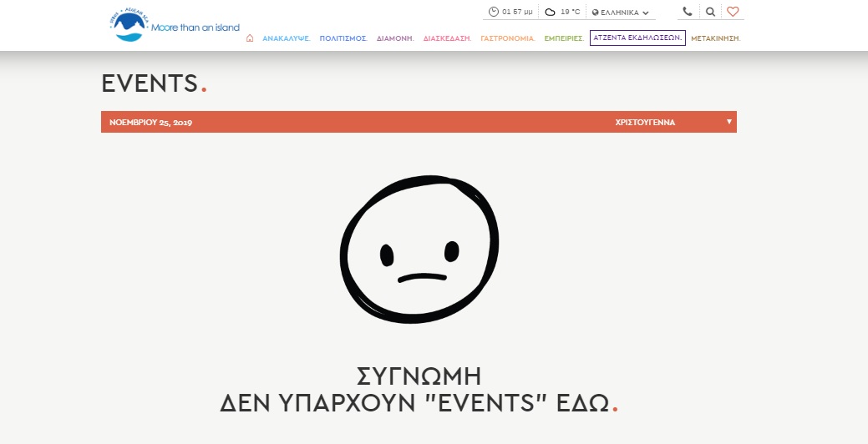Click the globe language icon
Screen dimensions: 868x444
click(x=596, y=13)
